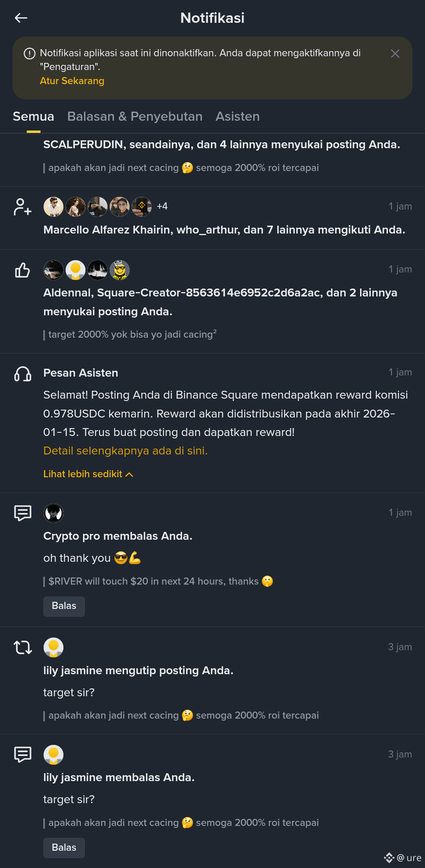Switch to Balasan & Penyebutan tab
This screenshot has width=425, height=868.
pyautogui.click(x=135, y=116)
